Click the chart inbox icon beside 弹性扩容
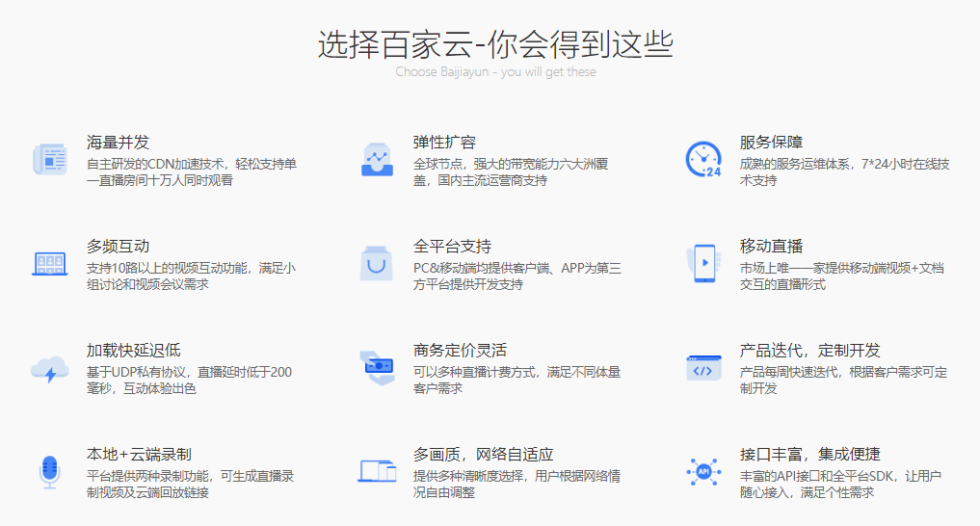 377,159
